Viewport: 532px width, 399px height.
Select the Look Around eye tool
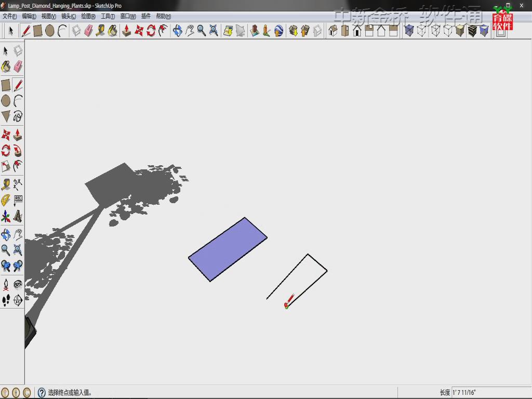point(18,284)
